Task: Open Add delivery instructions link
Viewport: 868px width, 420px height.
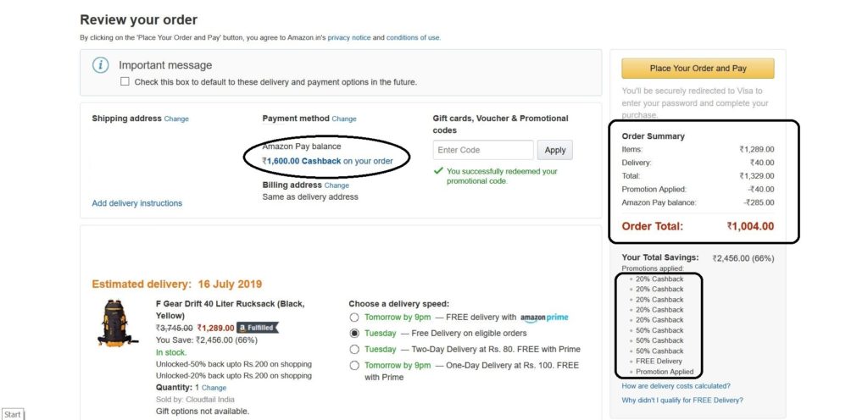Action: point(136,203)
